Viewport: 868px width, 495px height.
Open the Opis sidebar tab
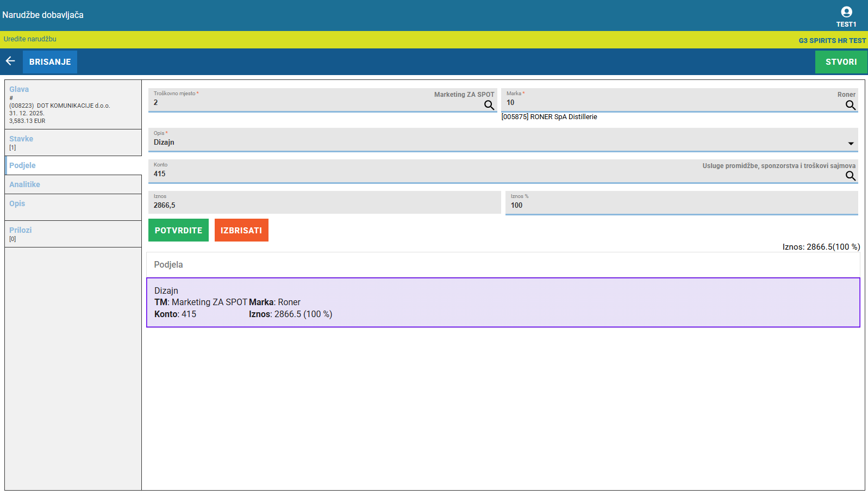pyautogui.click(x=17, y=203)
